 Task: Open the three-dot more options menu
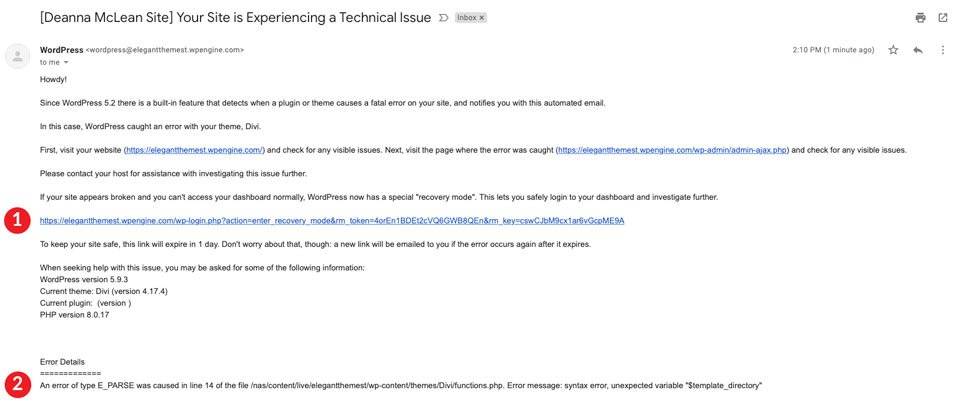(943, 50)
